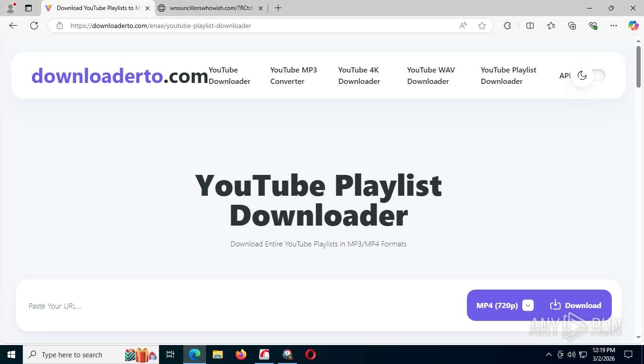Open browser Extensions puzzle icon
Screen dimensions: 644x364
[508, 26]
